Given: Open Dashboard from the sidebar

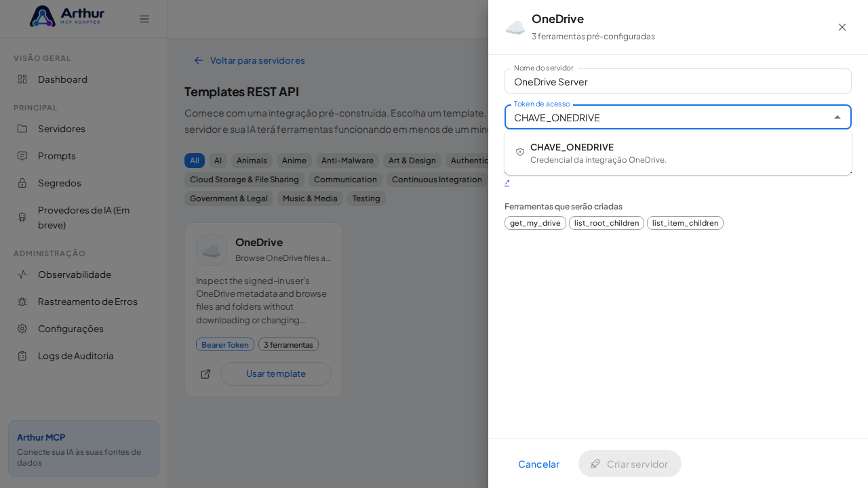Looking at the screenshot, I should tap(84, 79).
